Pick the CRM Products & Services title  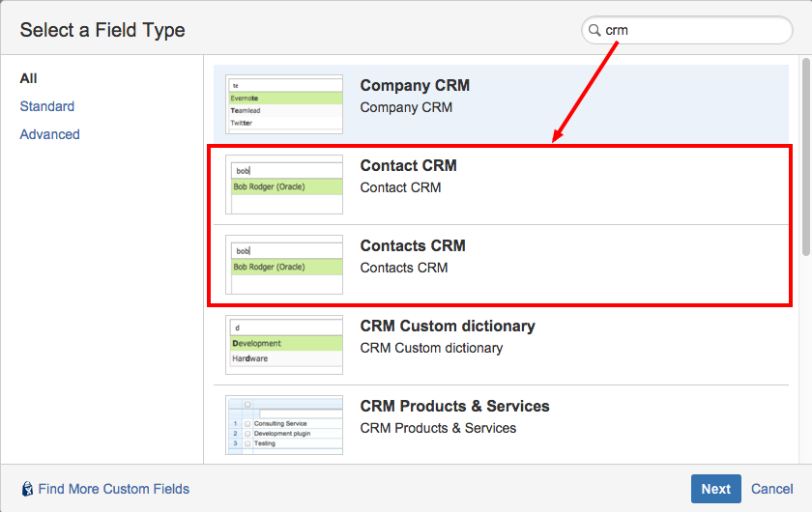pyautogui.click(x=454, y=406)
